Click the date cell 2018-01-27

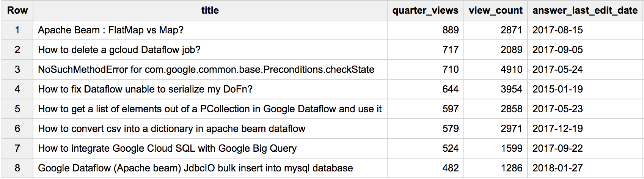(558, 168)
